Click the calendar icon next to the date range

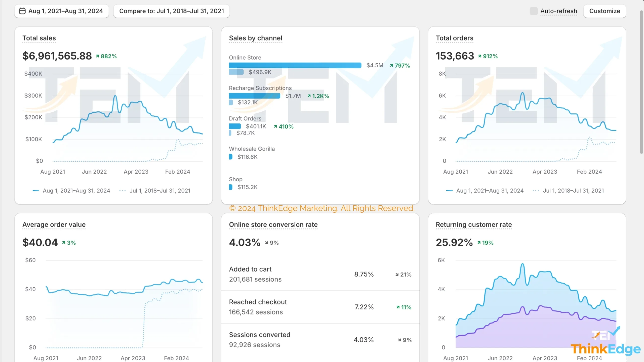click(x=22, y=11)
